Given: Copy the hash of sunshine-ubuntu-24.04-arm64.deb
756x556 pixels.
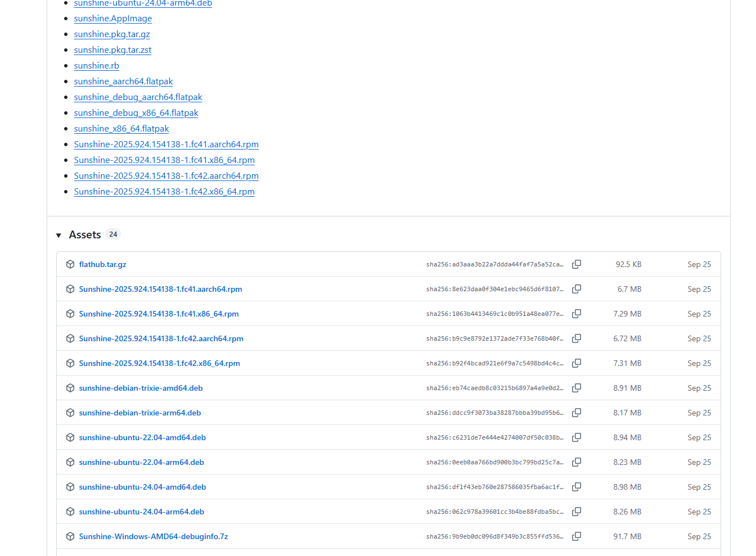Looking at the screenshot, I should click(x=577, y=512).
